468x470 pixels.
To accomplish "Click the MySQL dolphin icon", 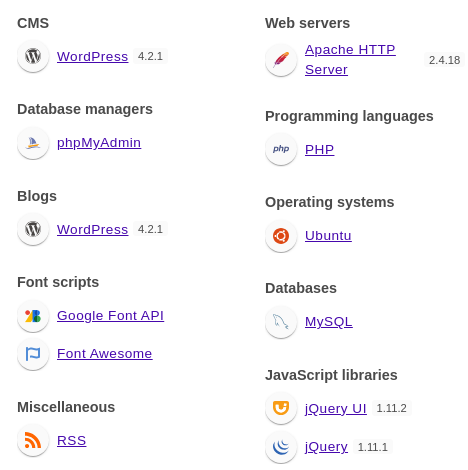I will (x=281, y=322).
